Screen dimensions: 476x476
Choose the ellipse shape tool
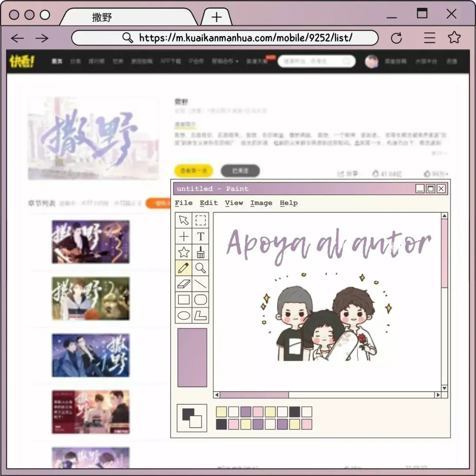coord(184,316)
